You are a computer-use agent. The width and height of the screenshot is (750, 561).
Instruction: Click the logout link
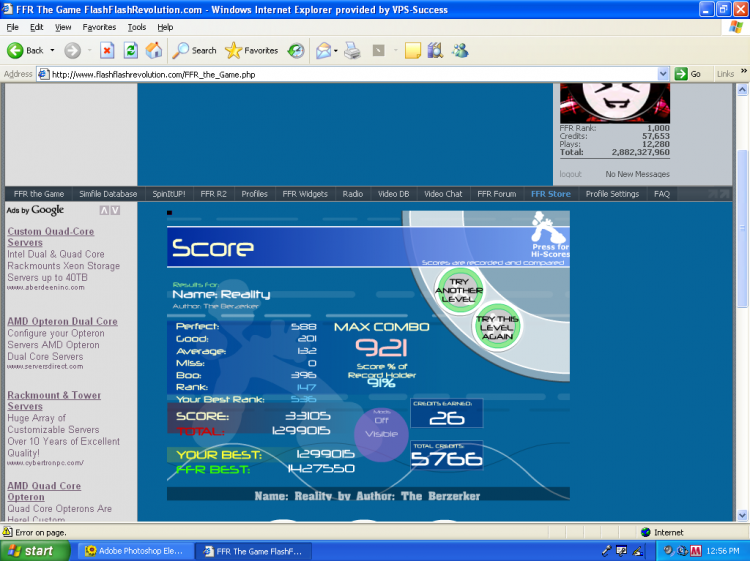570,174
